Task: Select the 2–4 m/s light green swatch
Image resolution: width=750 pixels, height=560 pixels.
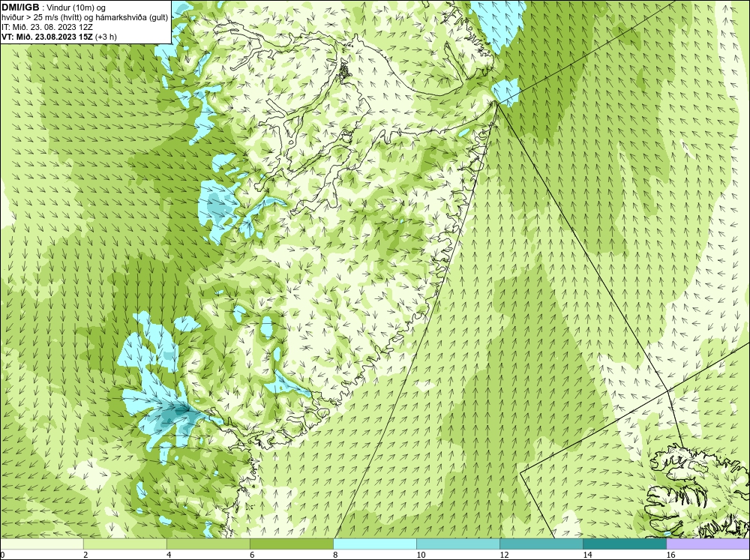Action: coord(124,544)
